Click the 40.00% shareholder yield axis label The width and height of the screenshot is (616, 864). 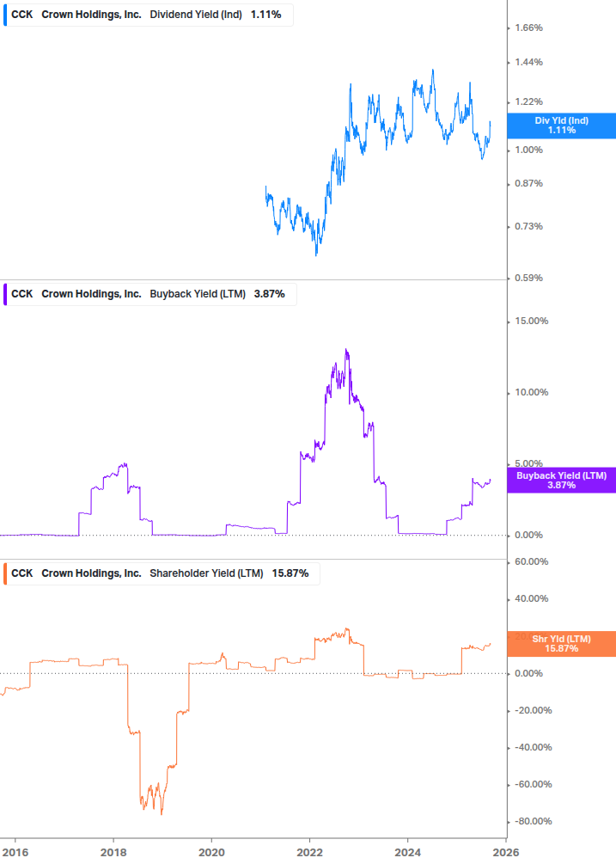531,599
